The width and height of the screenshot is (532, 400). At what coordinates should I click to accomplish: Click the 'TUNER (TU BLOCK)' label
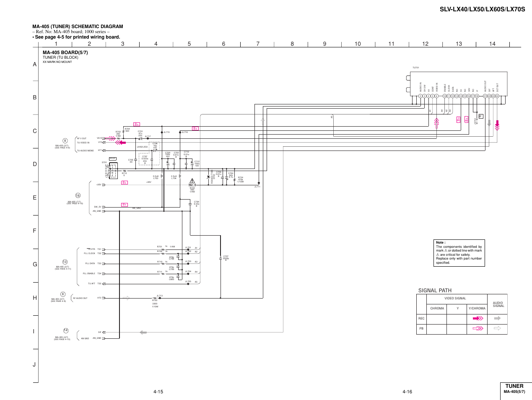point(60,57)
